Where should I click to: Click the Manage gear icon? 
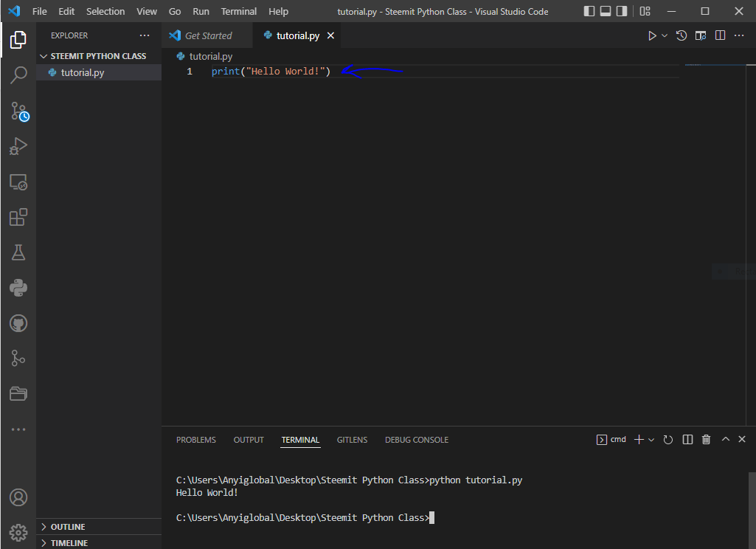tap(18, 531)
